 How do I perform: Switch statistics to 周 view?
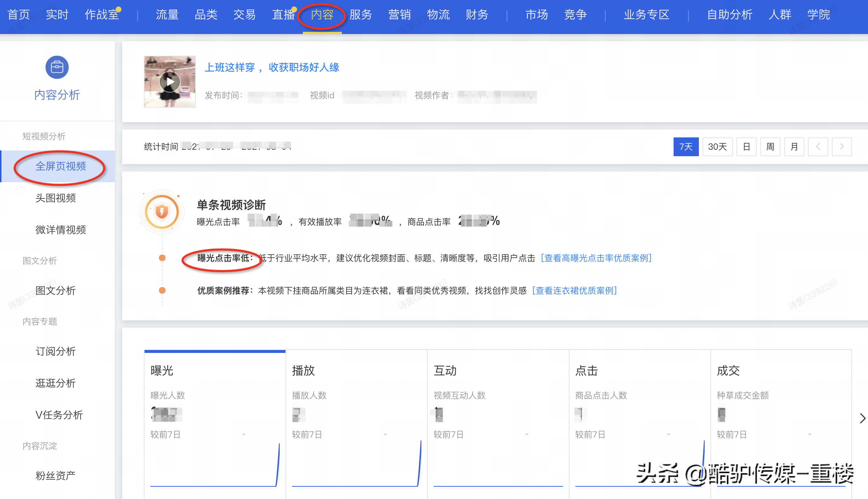coord(770,146)
